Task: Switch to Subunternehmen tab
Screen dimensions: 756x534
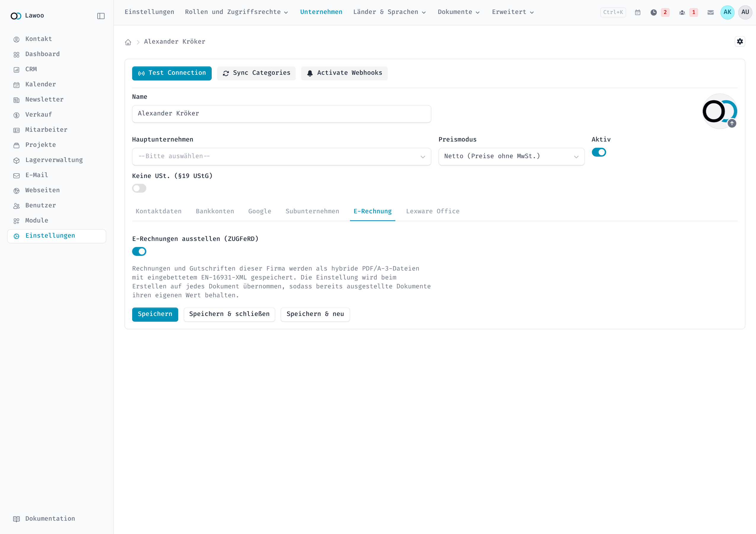Action: [x=312, y=212]
